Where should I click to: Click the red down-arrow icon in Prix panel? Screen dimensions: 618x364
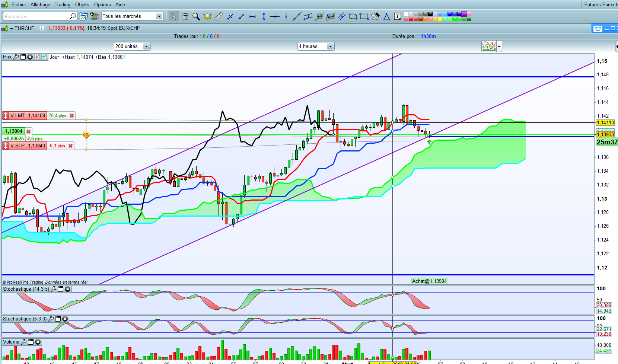coord(37,57)
